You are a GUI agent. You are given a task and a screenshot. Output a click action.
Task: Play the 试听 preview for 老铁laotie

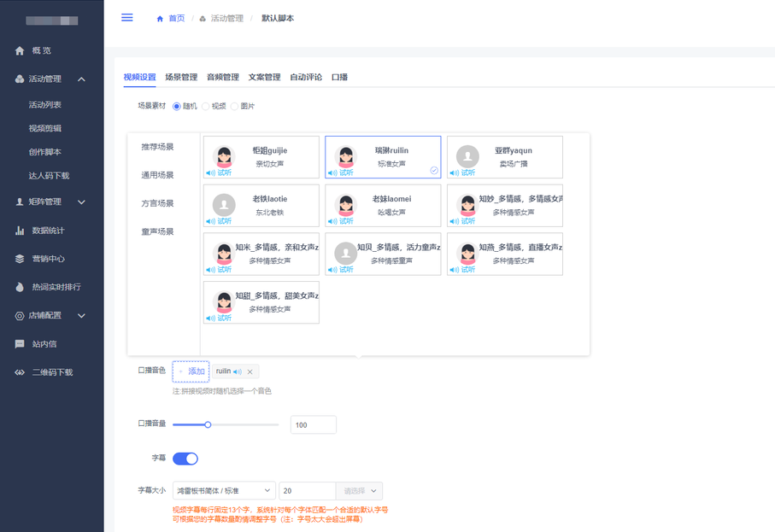[220, 221]
